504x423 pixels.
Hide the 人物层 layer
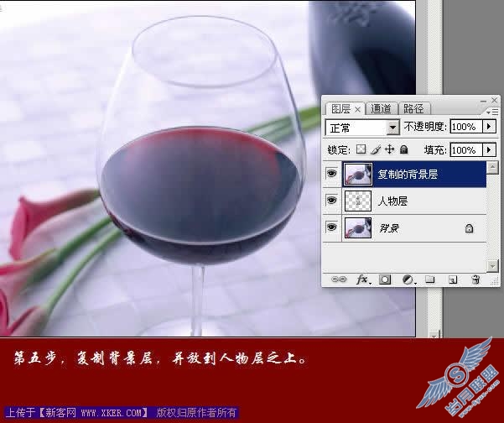point(331,201)
